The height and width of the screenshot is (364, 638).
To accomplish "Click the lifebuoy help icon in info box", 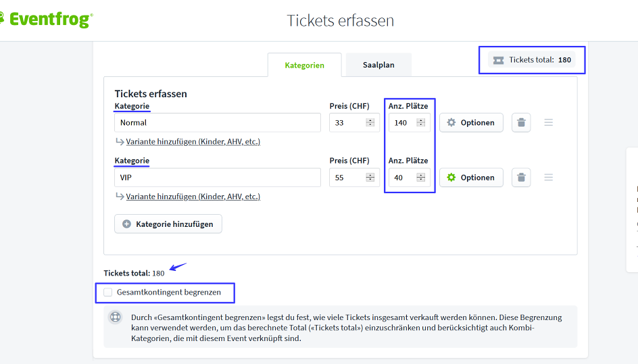I will tap(116, 317).
